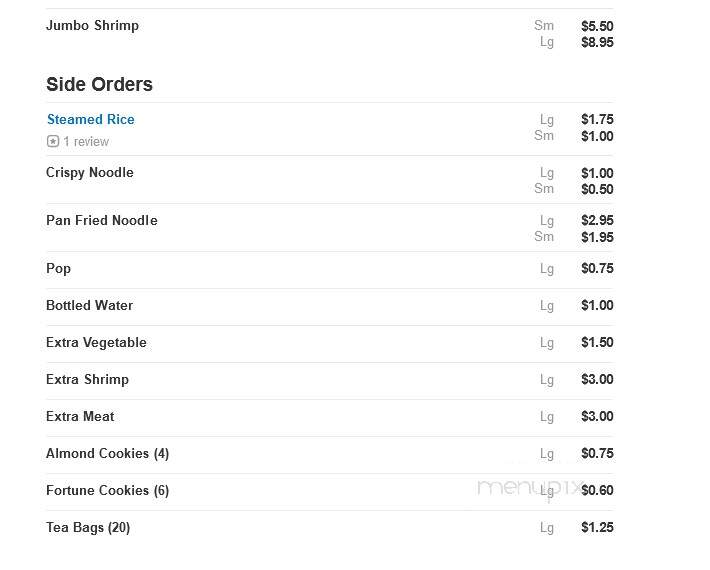Open the 1 review link

[86, 142]
